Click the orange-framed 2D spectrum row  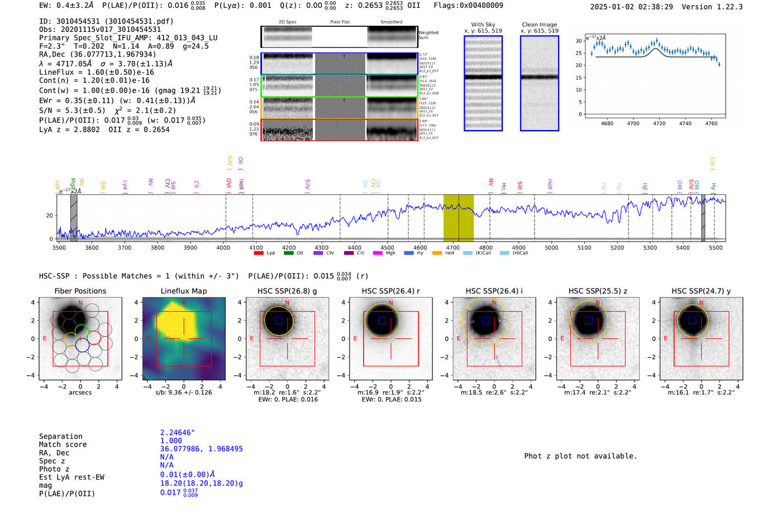pos(340,108)
